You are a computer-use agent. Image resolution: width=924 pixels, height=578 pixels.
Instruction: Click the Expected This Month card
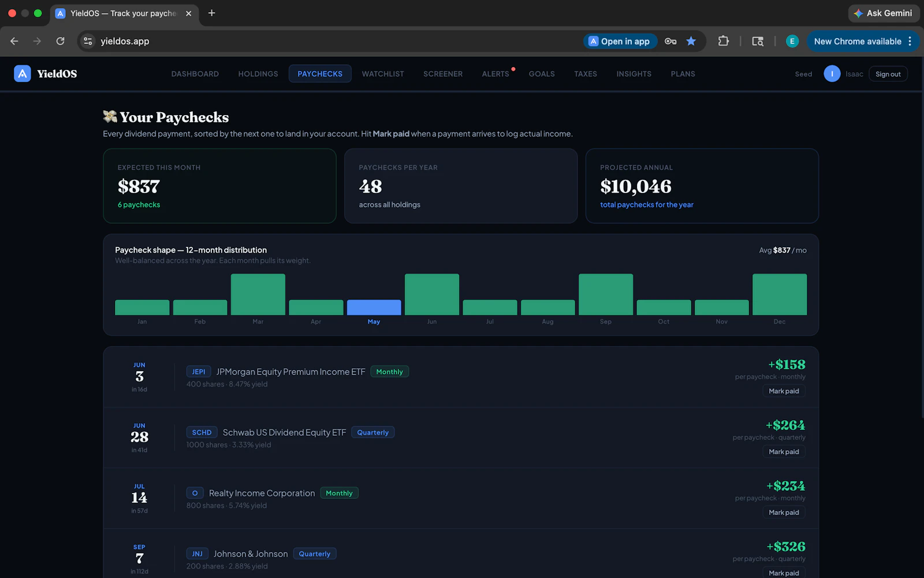pyautogui.click(x=219, y=186)
